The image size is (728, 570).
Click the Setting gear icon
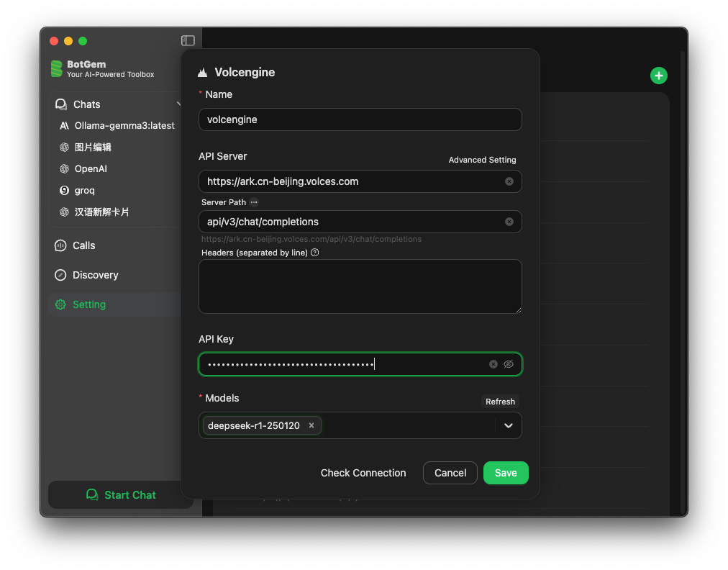coord(60,304)
